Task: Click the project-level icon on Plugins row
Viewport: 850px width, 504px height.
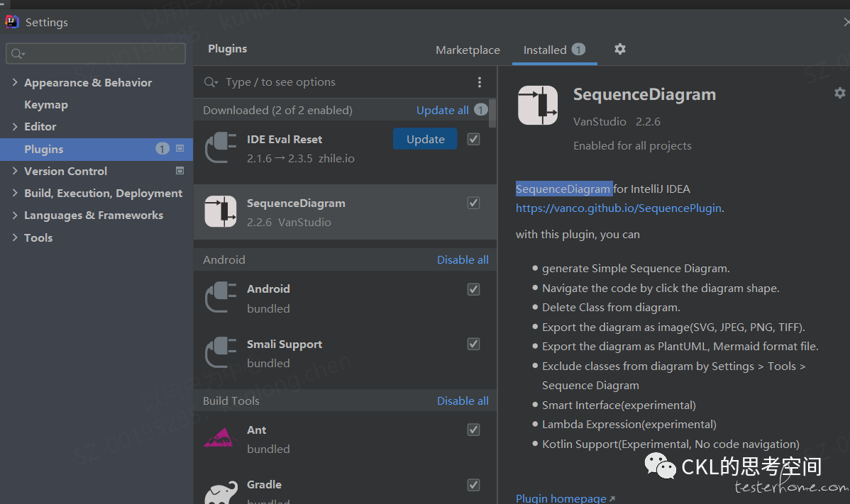Action: coord(180,148)
